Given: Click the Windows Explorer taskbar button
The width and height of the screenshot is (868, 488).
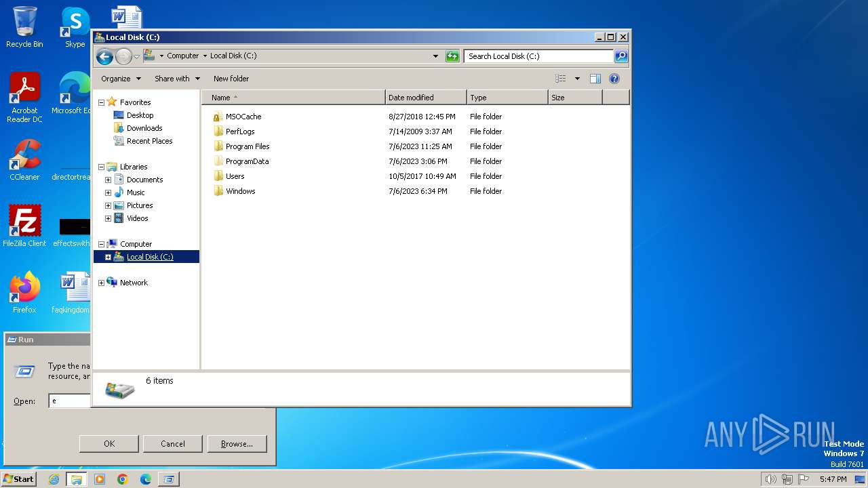Looking at the screenshot, I should pyautogui.click(x=76, y=479).
